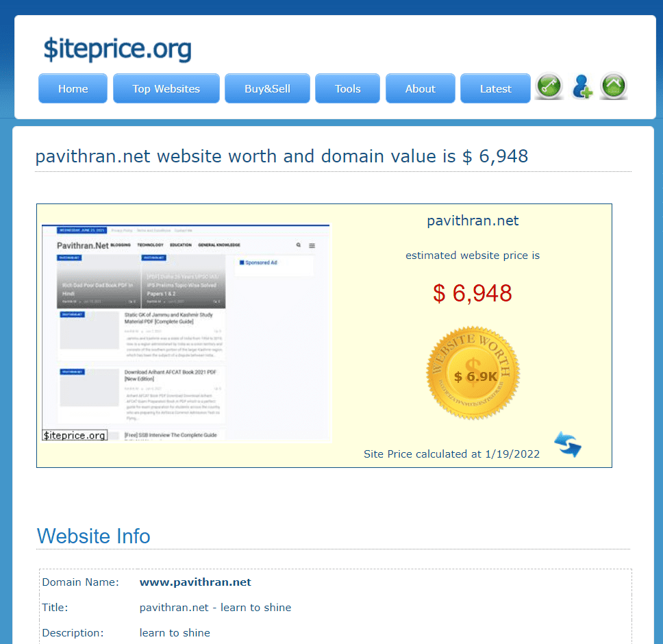663x644 pixels.
Task: Click the pavithran.net screenshot thumbnail
Action: click(x=186, y=333)
